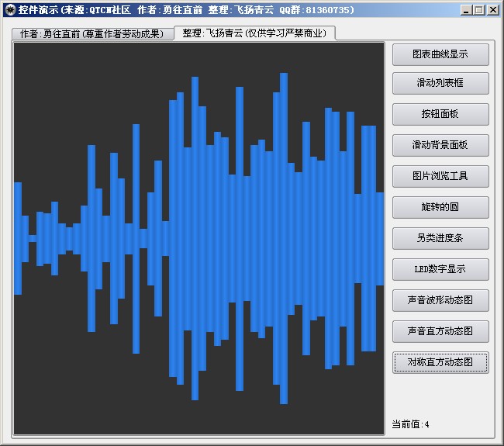Screen dimensions: 504x446
Task: Click the symmetric histogram display area
Action: (199, 238)
